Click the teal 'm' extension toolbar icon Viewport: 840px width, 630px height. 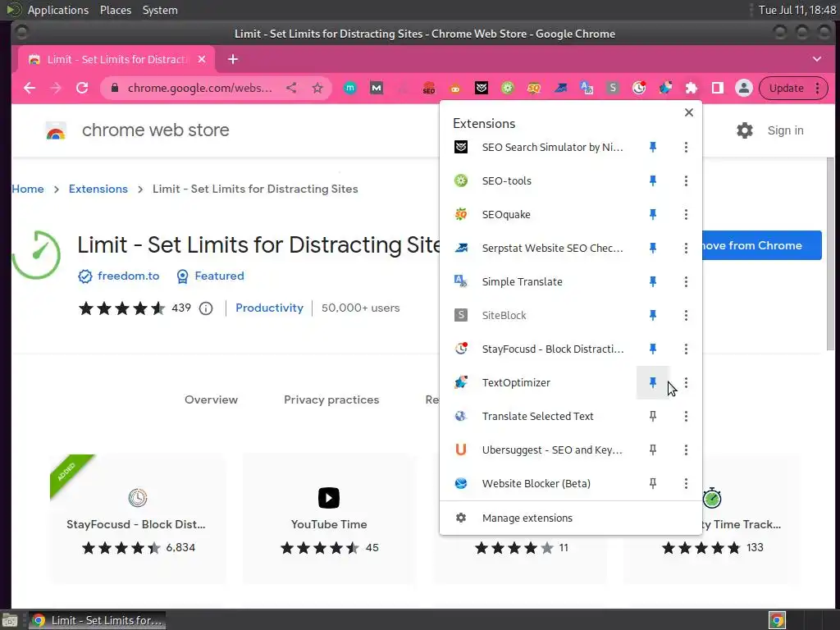click(x=349, y=88)
